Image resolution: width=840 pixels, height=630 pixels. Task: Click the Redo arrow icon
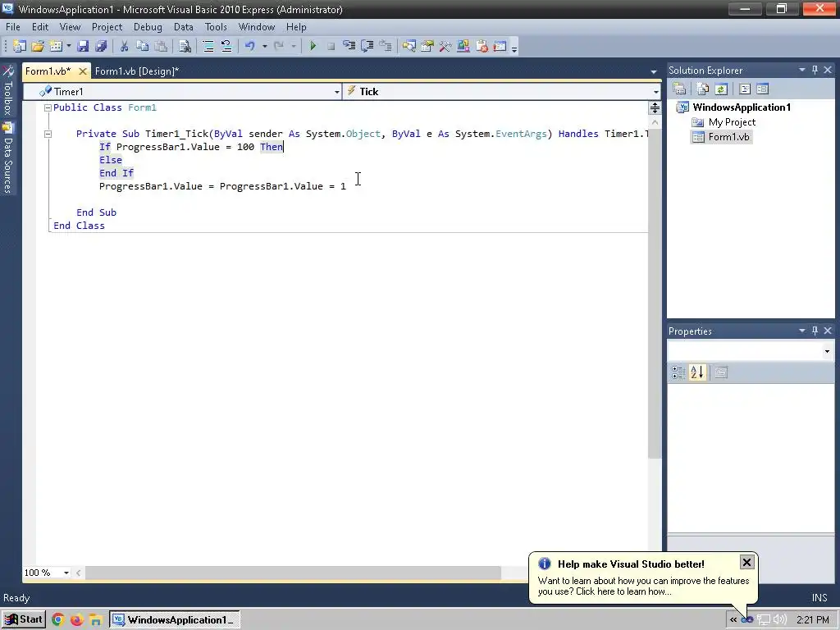pos(279,47)
